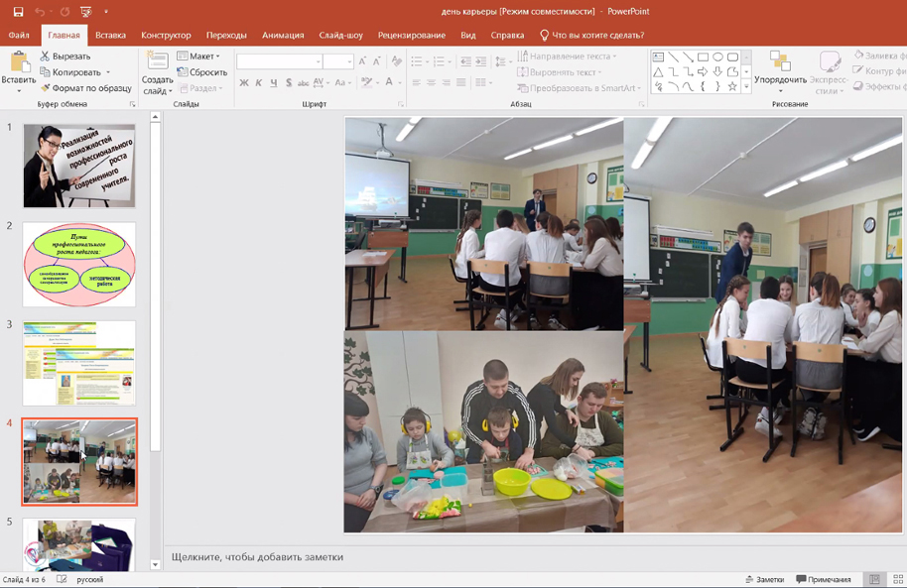This screenshot has height=588, width=907.
Task: Open the font name combo box
Action: (280, 61)
